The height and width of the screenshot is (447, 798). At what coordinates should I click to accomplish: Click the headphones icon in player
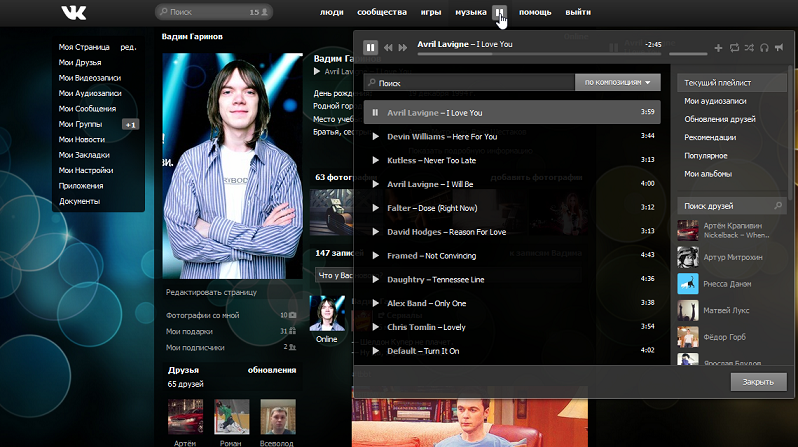tap(764, 47)
